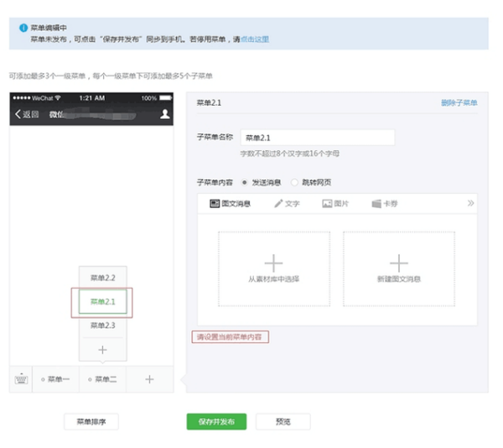Expand more message types with double chevron

tap(470, 203)
